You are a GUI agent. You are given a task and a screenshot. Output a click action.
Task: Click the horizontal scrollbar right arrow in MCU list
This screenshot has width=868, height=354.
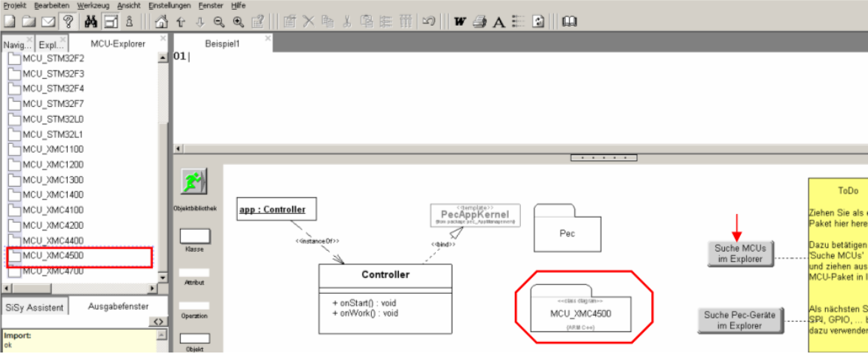click(153, 288)
